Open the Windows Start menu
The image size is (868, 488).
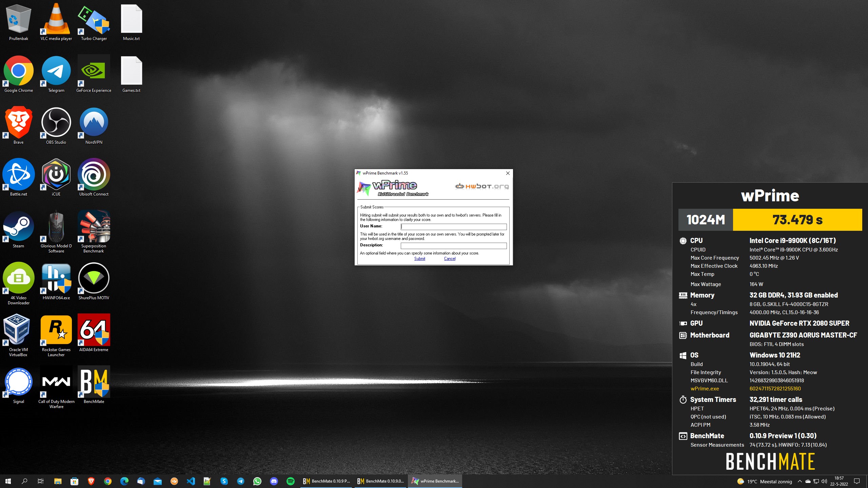tap(8, 481)
